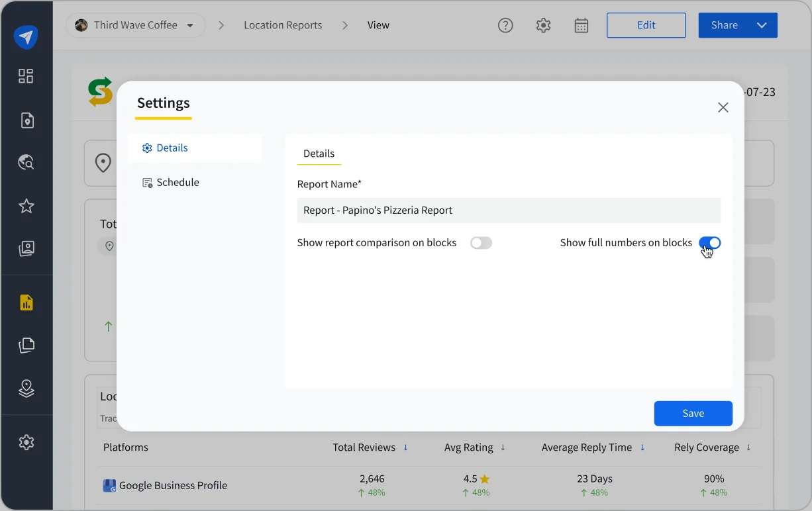Click the top bar settings gear icon
Screen dimensions: 812x511
(x=544, y=25)
